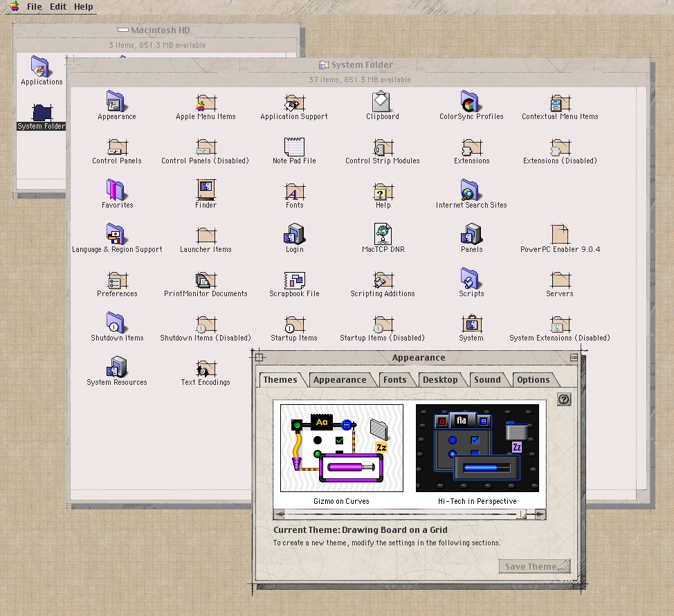This screenshot has height=616, width=674.
Task: Select the Shutdown Items folder
Action: point(115,323)
